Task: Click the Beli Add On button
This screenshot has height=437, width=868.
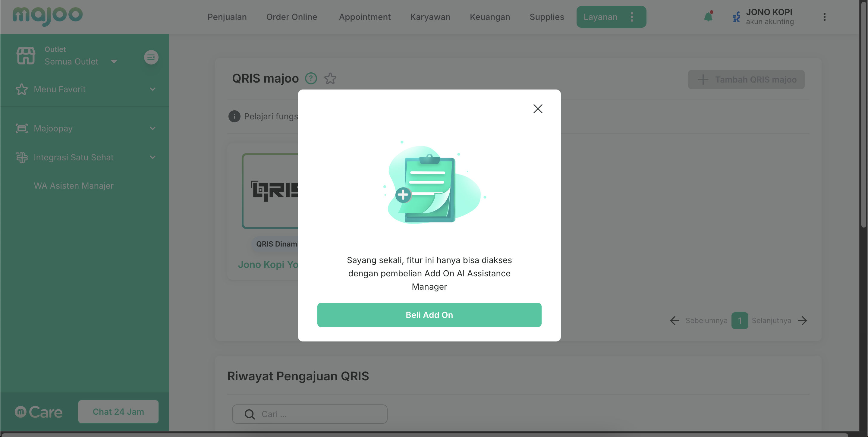Action: pos(429,315)
